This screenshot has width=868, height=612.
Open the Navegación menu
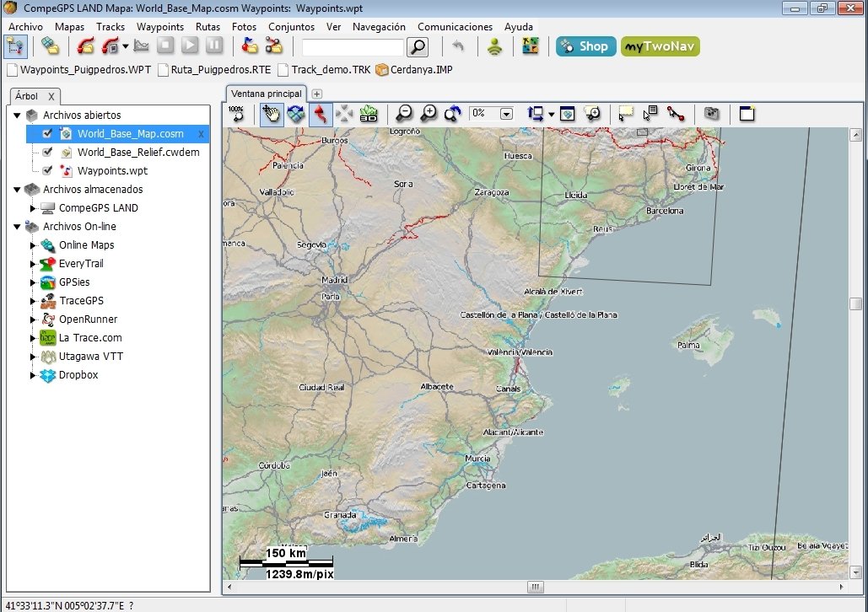coord(379,27)
